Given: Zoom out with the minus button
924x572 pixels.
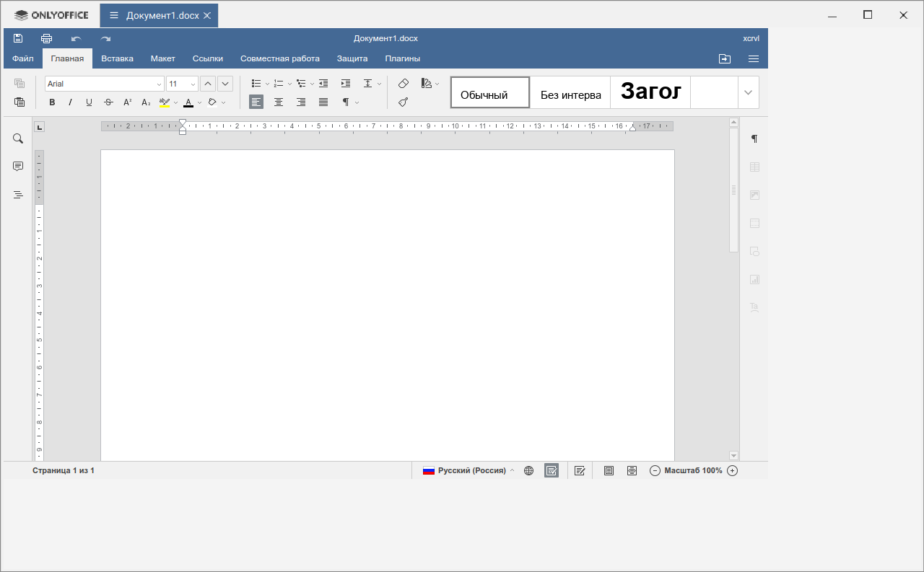Looking at the screenshot, I should pos(655,470).
